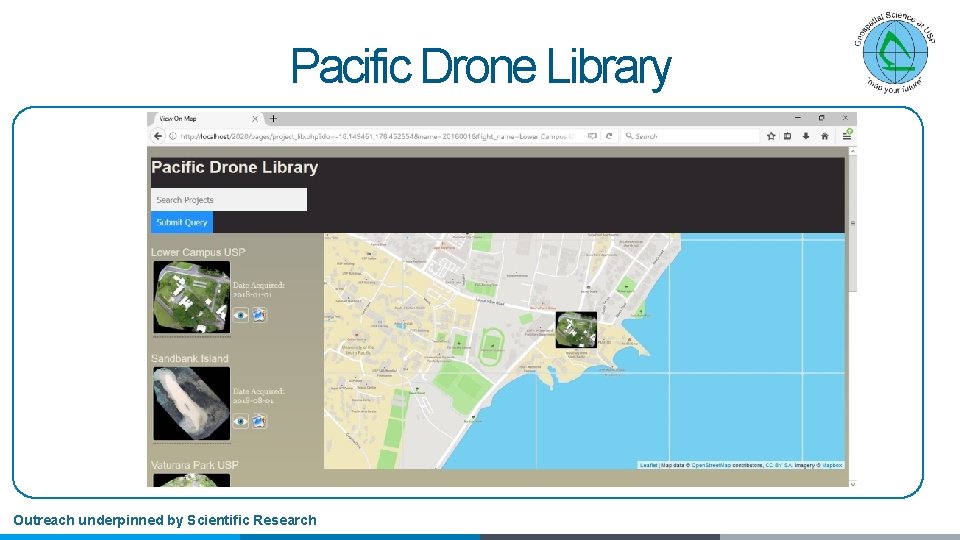Image resolution: width=960 pixels, height=540 pixels.
Task: Click the round logo on the slide
Action: (894, 52)
